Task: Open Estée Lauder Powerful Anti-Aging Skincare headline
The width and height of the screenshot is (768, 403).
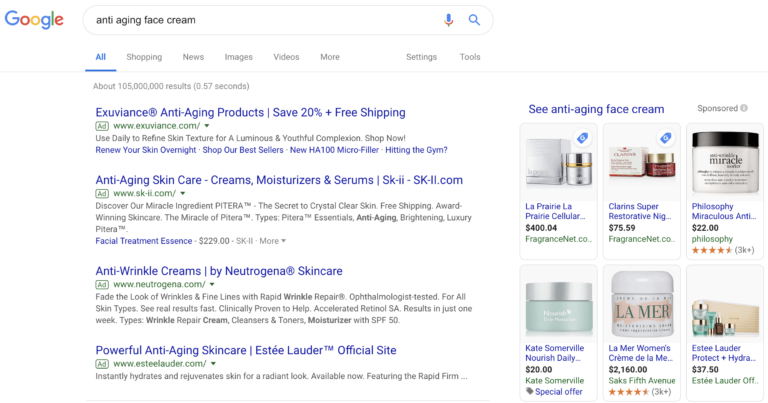Action: coord(246,350)
